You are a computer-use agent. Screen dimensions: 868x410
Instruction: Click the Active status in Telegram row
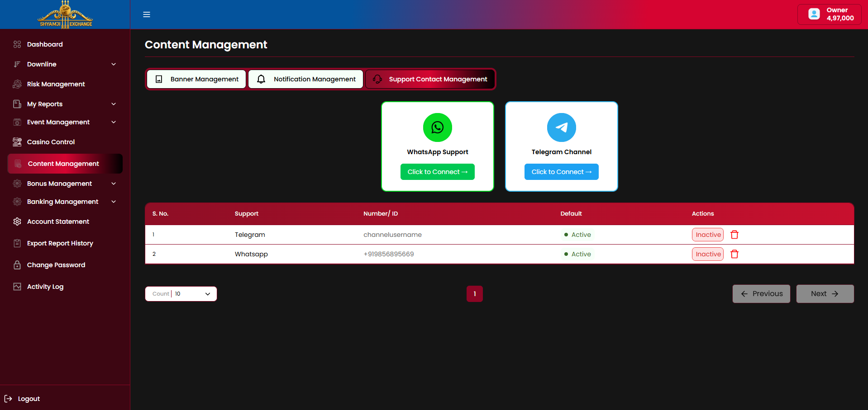(x=577, y=235)
